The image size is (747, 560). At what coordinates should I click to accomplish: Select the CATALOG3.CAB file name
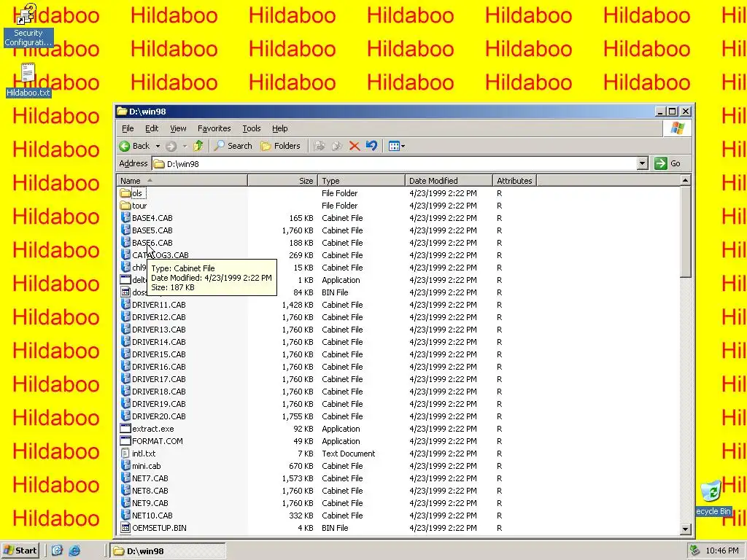coord(160,255)
